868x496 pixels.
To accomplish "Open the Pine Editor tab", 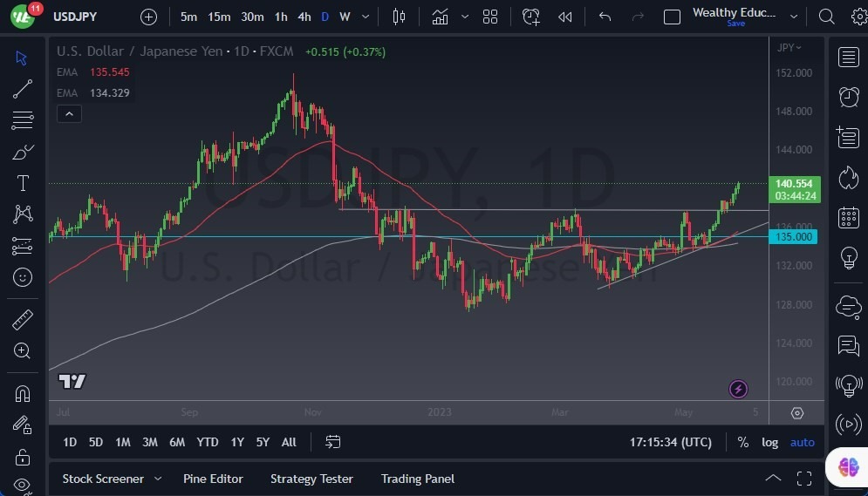I will 213,479.
